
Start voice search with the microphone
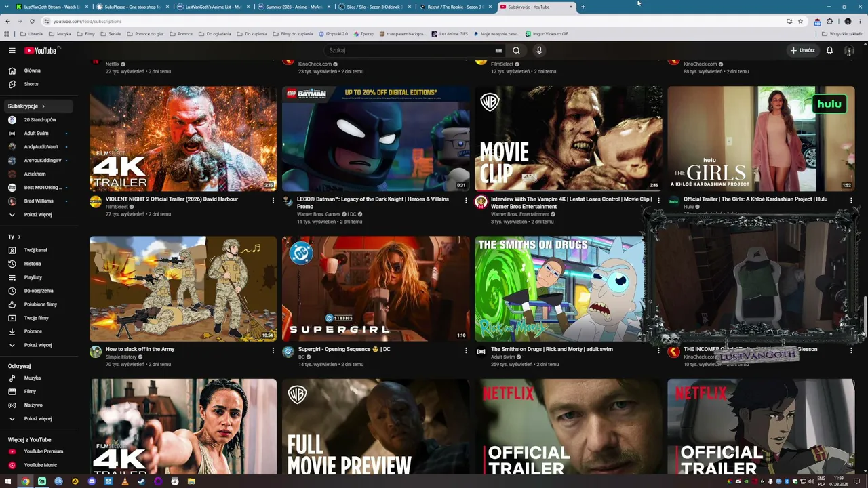click(x=539, y=50)
